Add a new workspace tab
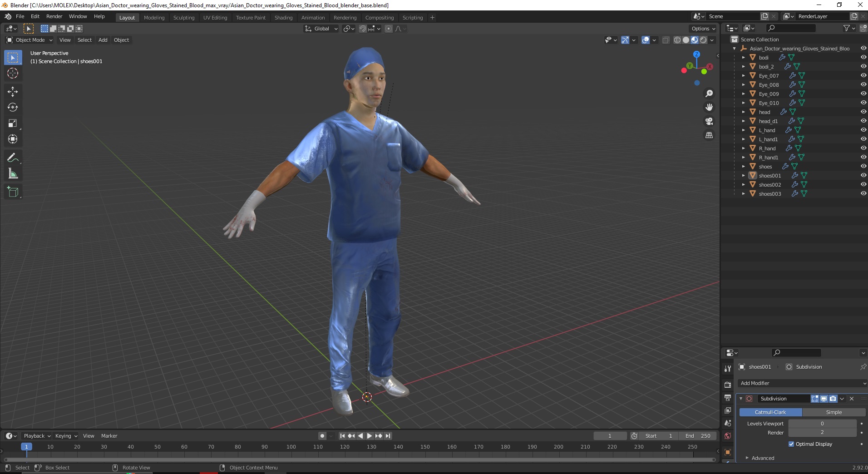This screenshot has width=868, height=474. [432, 18]
